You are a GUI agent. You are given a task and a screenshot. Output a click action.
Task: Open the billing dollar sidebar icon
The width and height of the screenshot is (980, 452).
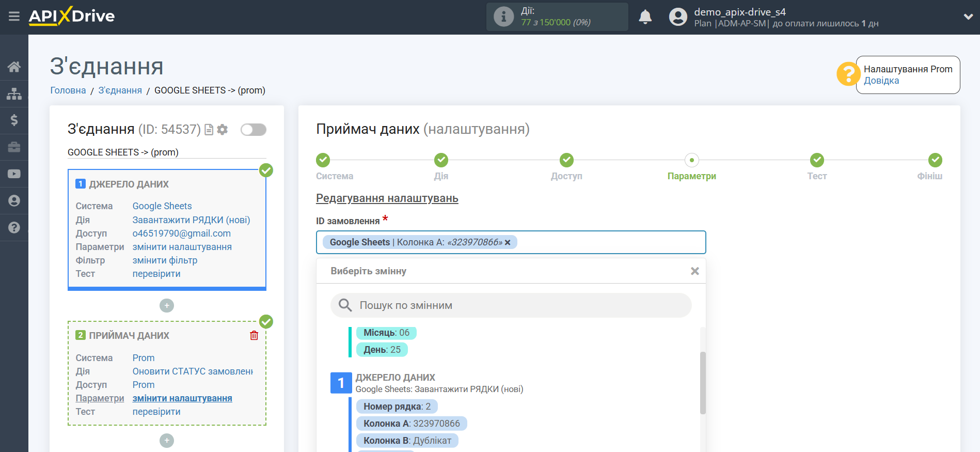[14, 120]
